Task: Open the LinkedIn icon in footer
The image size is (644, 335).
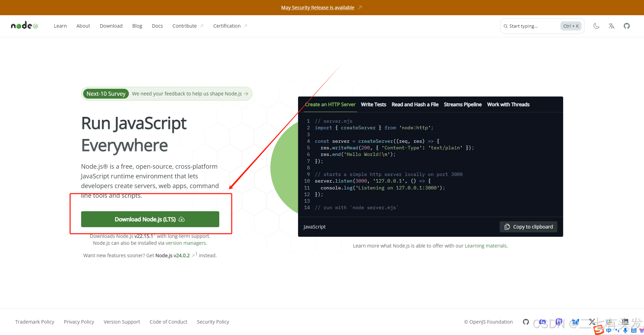Action: (x=625, y=322)
